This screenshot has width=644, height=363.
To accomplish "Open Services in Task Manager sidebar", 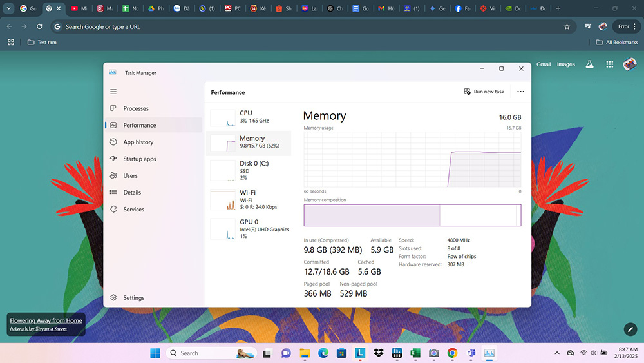I will [154, 210].
